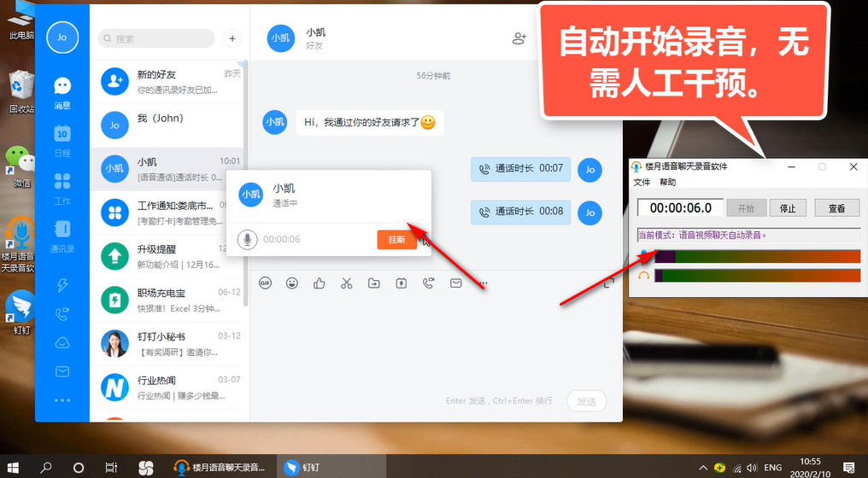Image resolution: width=868 pixels, height=478 pixels.
Task: Open the 回收站 recycle bin icon
Action: tap(20, 92)
